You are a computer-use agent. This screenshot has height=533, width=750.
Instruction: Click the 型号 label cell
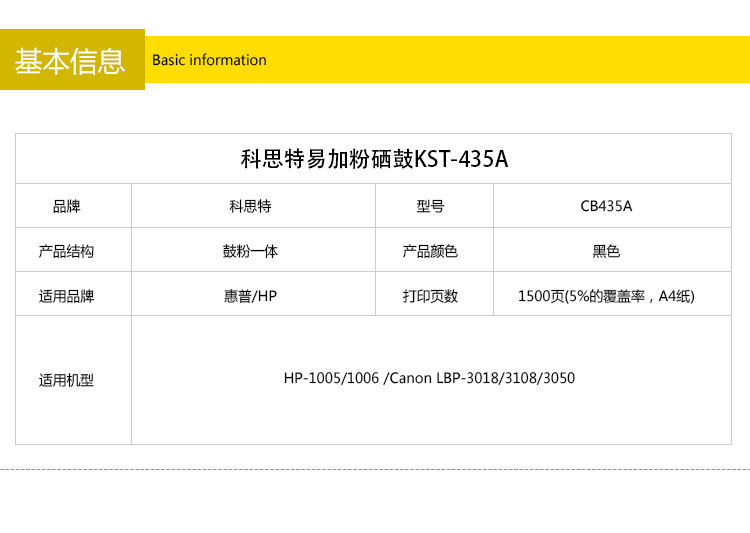point(430,207)
